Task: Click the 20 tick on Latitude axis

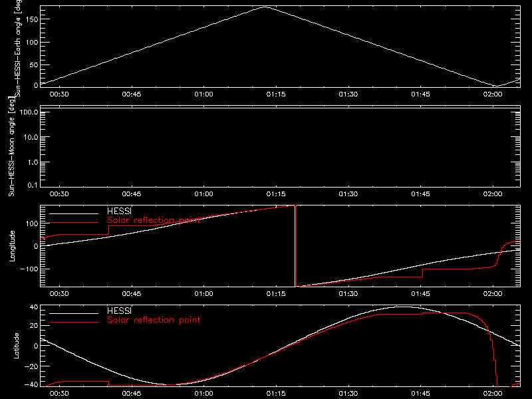Action: pyautogui.click(x=34, y=326)
